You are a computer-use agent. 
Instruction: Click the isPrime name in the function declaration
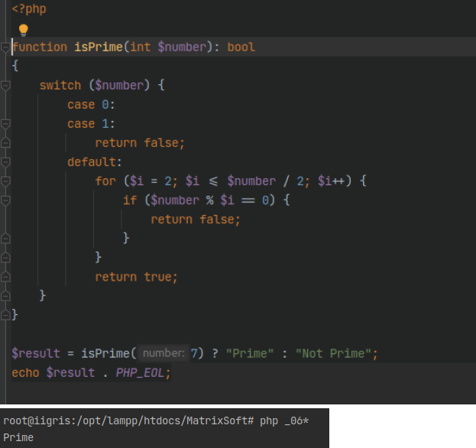click(99, 47)
